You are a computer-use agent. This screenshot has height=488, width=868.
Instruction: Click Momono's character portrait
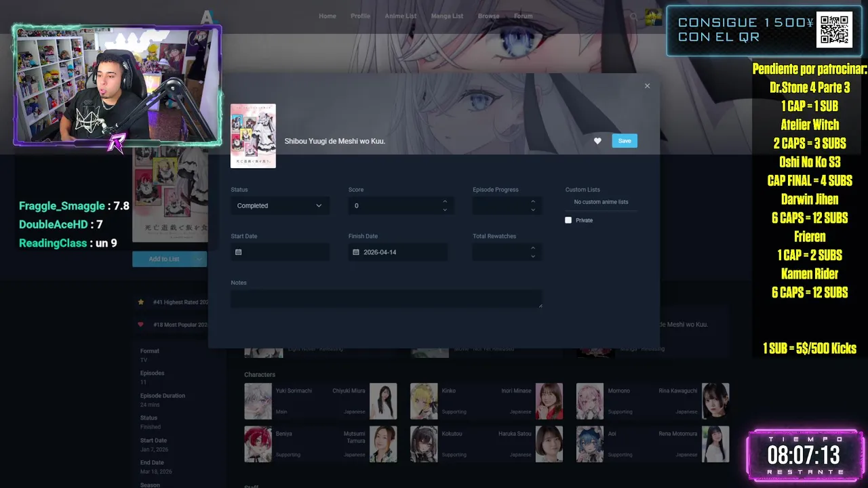tap(590, 401)
